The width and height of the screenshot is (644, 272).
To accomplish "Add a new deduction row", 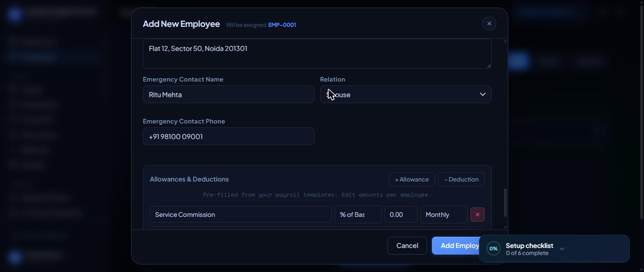I will click(461, 179).
